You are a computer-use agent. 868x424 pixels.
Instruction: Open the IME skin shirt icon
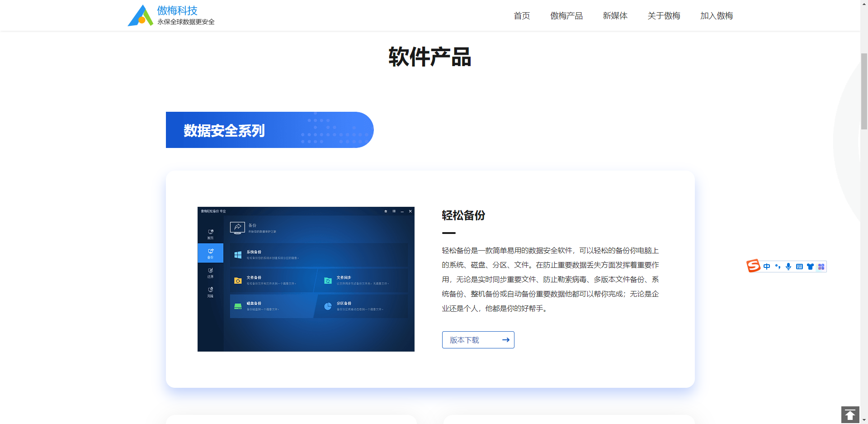pos(810,267)
